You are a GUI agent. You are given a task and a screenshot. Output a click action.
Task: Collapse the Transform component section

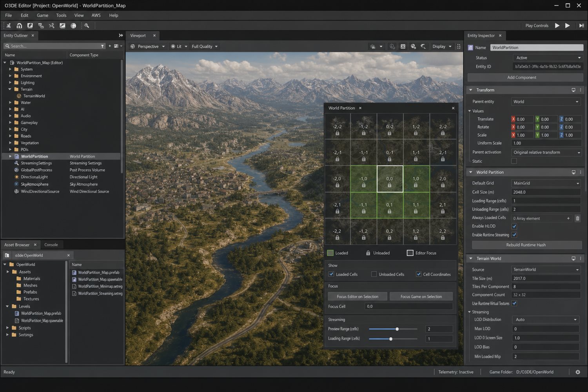[471, 90]
